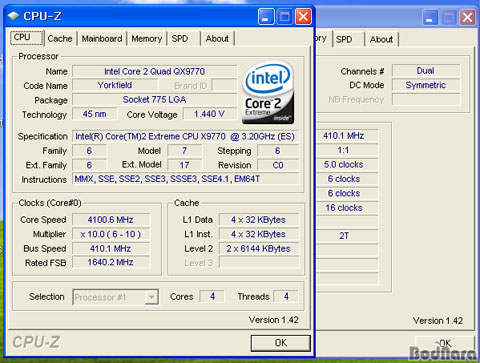This screenshot has height=363, width=480.
Task: Click the Level 2 value 2 x 6144 KBytes
Action: pos(259,248)
